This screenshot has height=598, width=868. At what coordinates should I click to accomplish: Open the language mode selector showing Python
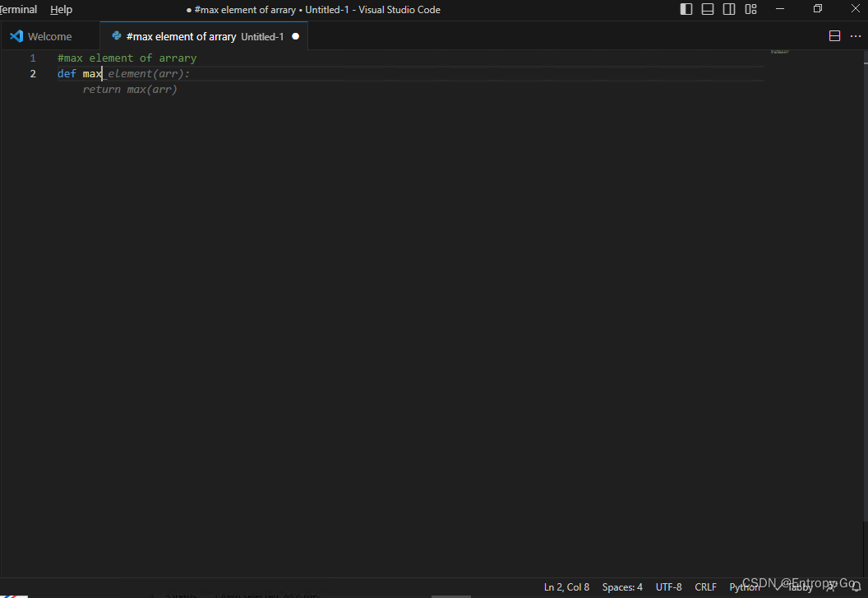click(744, 586)
